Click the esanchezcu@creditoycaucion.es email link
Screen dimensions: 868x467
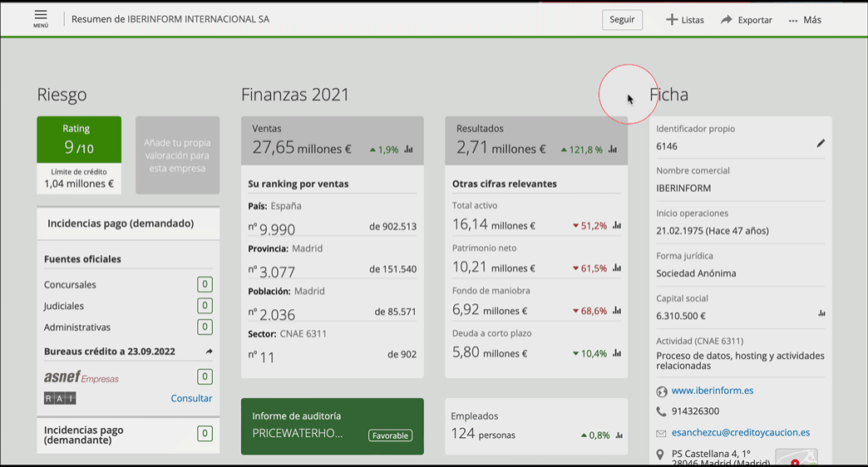pyautogui.click(x=741, y=432)
